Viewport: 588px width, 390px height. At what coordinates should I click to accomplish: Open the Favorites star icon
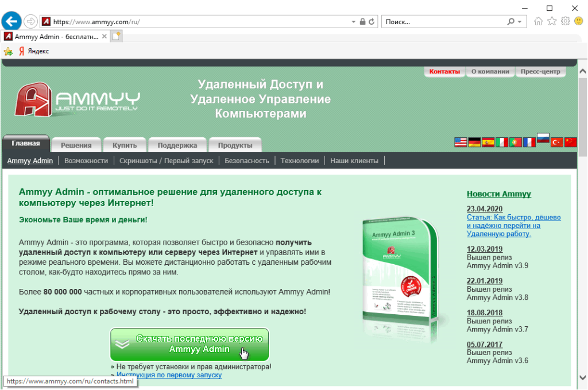tap(552, 21)
